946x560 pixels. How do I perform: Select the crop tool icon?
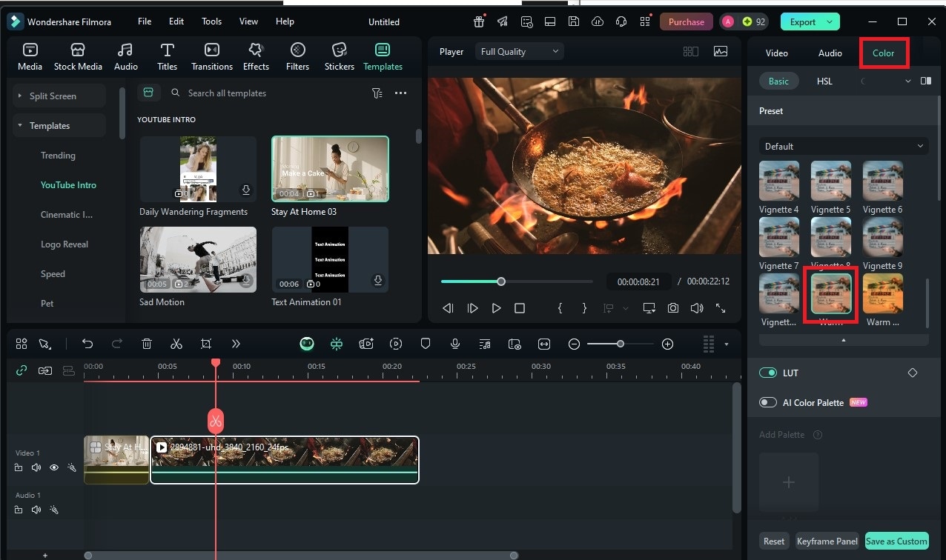(x=206, y=344)
